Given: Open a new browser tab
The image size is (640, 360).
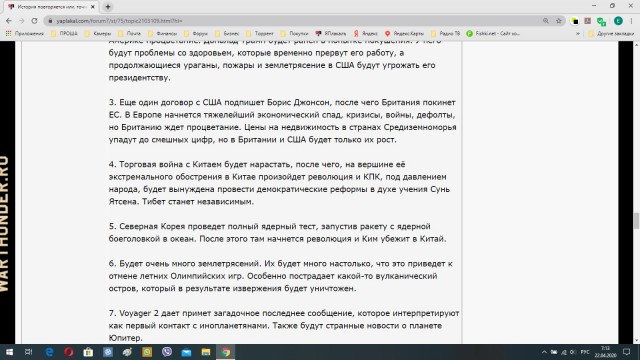Looking at the screenshot, I should pos(108,7).
